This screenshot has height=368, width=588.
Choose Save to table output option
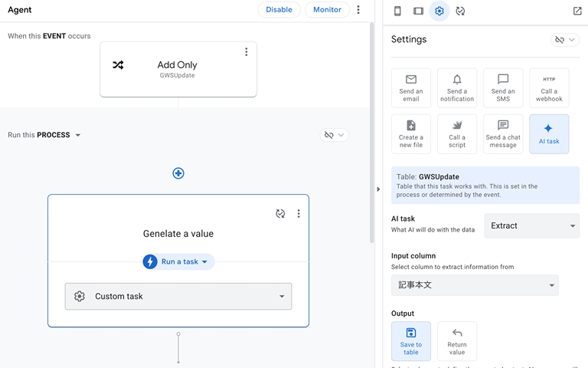tap(410, 340)
